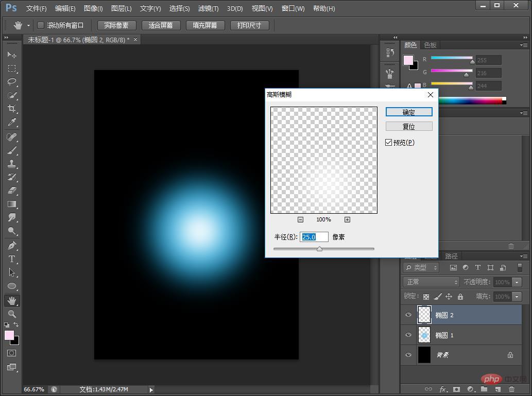Viewport: 532px width, 396px height.
Task: Delete layer trash icon
Action: [x=511, y=389]
